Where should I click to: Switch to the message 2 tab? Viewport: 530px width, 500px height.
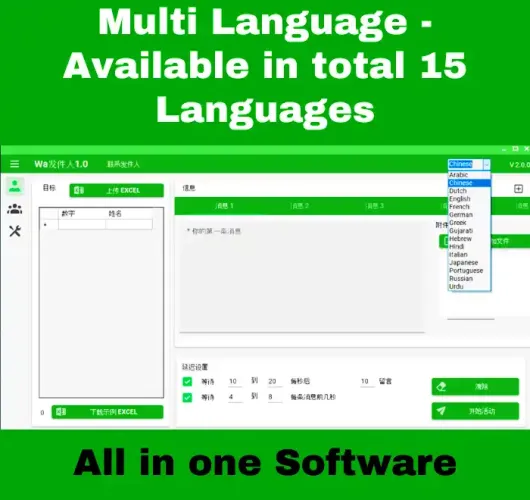pyautogui.click(x=299, y=206)
